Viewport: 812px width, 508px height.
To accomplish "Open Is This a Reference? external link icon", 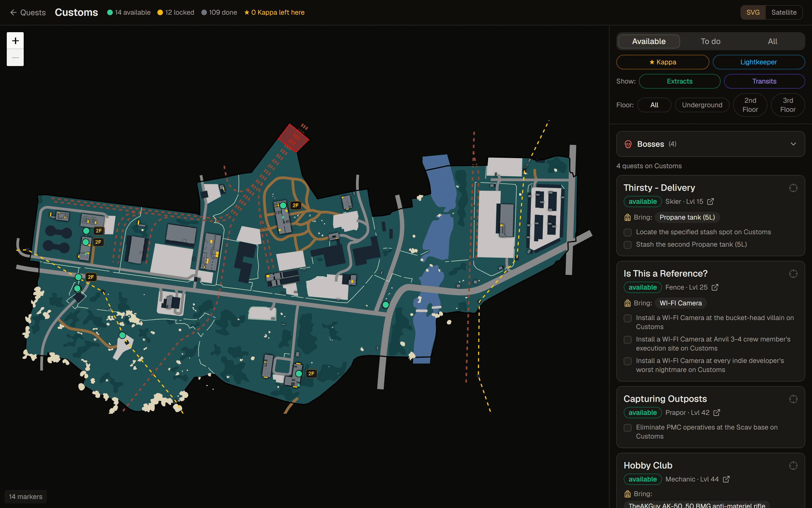I will pos(715,287).
